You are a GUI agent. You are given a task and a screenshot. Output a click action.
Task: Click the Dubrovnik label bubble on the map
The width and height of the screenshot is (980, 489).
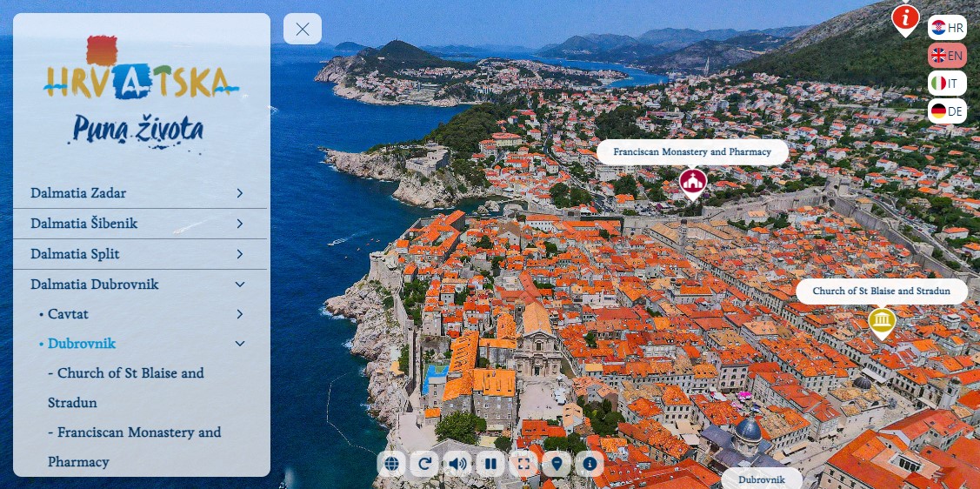tap(761, 479)
